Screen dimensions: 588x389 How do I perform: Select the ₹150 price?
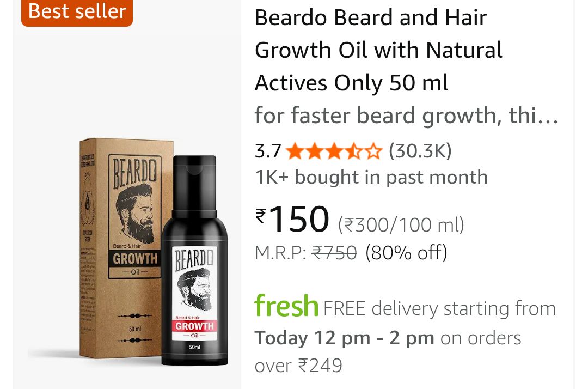click(299, 219)
